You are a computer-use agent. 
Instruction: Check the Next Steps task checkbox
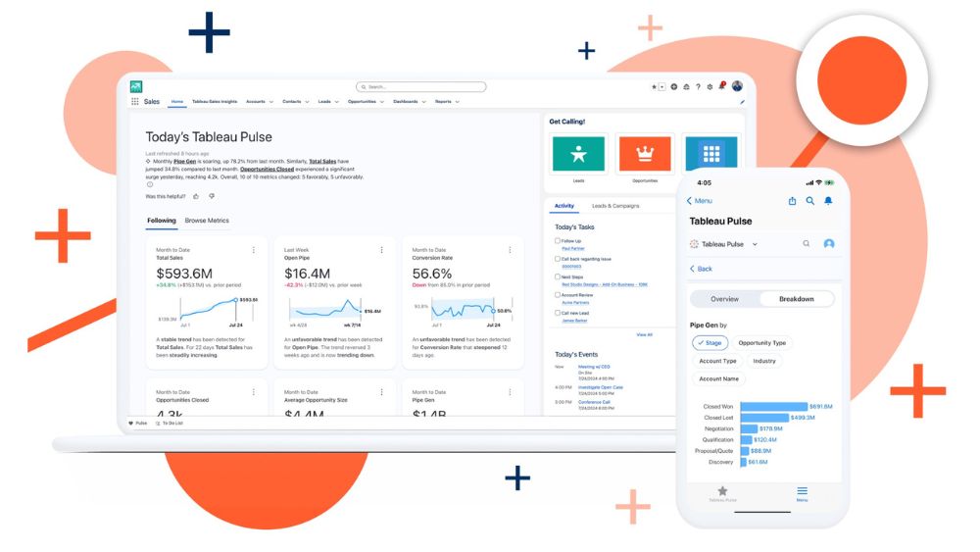[558, 276]
